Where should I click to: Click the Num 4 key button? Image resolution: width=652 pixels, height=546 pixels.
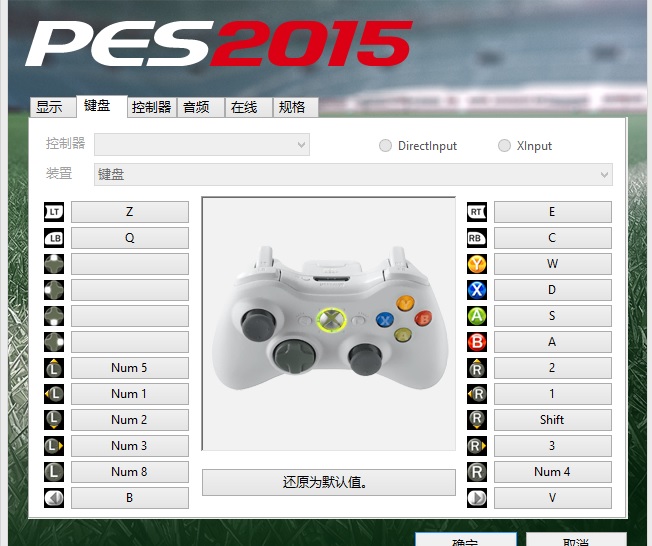point(553,472)
